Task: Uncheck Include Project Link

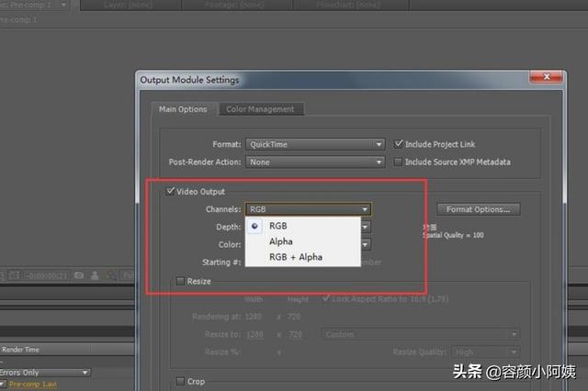Action: [x=399, y=144]
